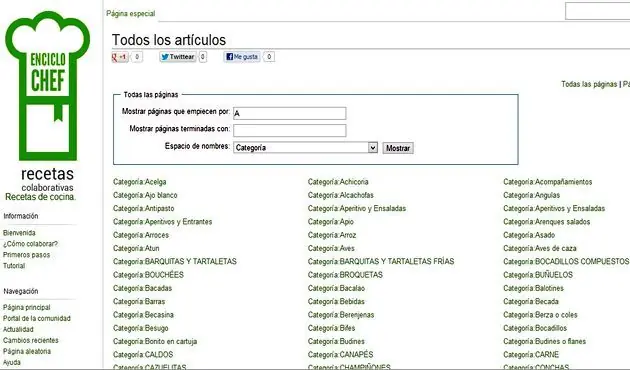630x370 pixels.
Task: Open Categoría:Balotines
Action: pos(534,288)
